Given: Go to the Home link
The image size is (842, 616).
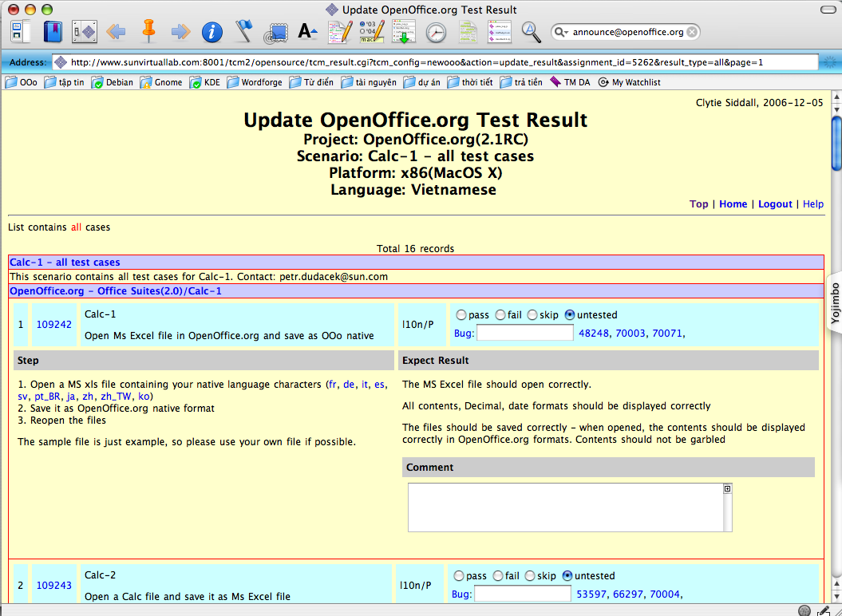Looking at the screenshot, I should pyautogui.click(x=733, y=204).
